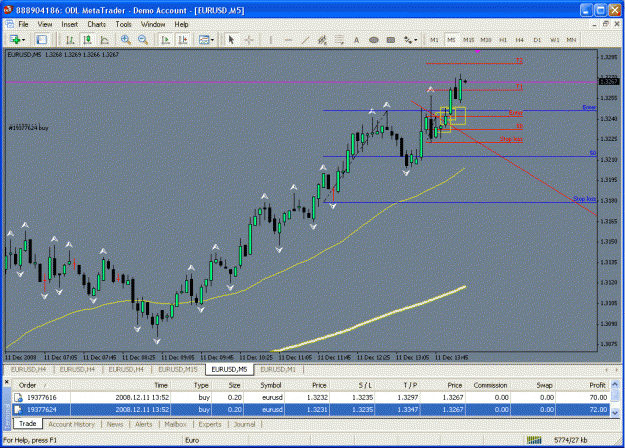Select the Trade terminal tab
Viewport: 625px width, 448px height.
tap(28, 424)
